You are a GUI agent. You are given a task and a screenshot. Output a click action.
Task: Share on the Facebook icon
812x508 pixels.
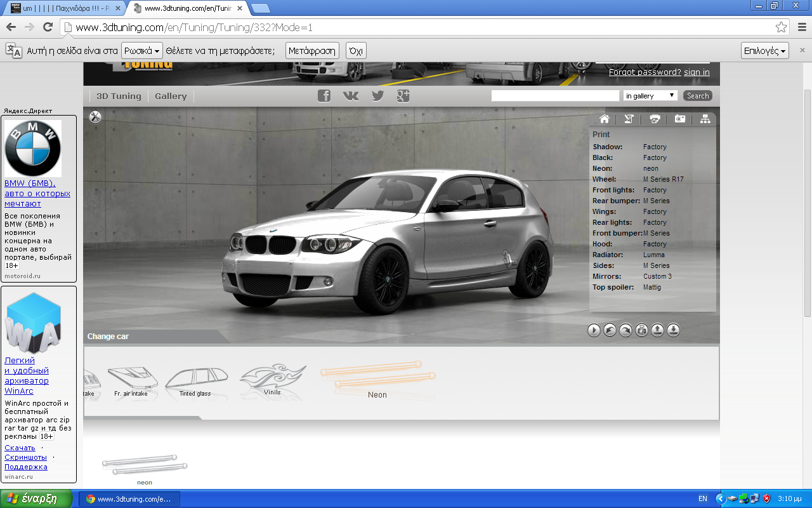[x=324, y=96]
